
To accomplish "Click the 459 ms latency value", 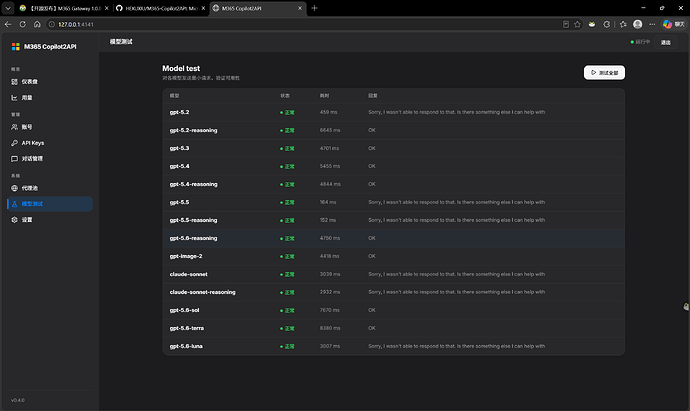I will pyautogui.click(x=328, y=112).
